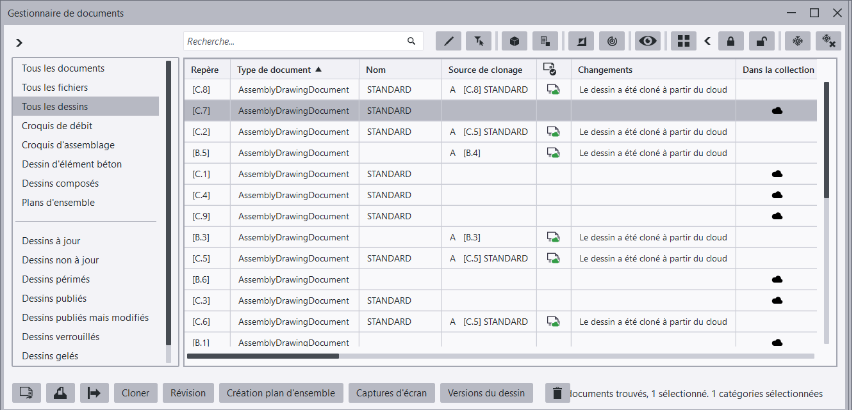Toggle the four-square grid view button
The width and height of the screenshot is (852, 410).
684,41
